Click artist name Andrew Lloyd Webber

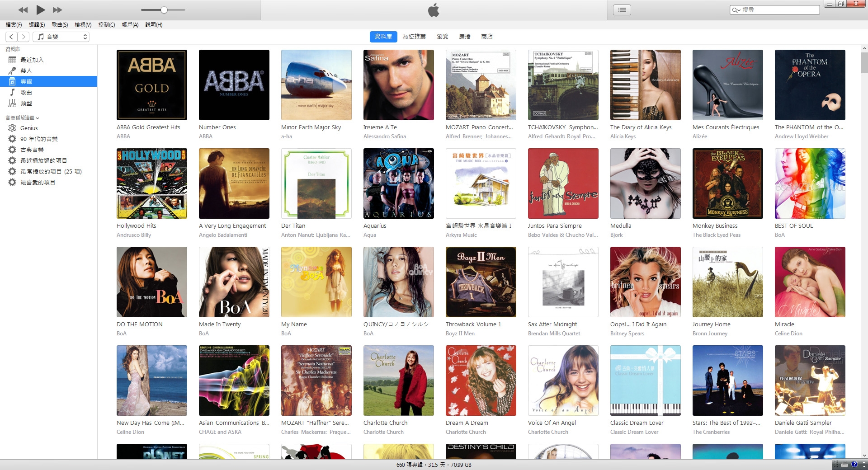[x=802, y=136]
